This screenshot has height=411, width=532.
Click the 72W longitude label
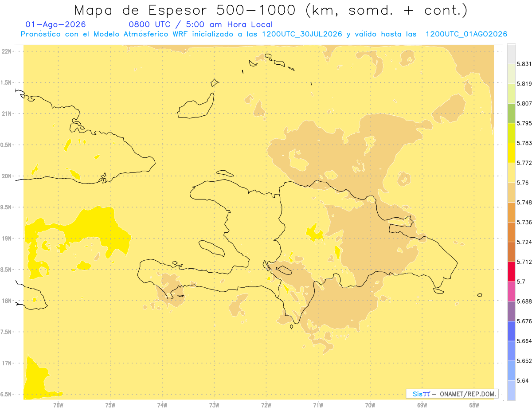[x=266, y=405]
